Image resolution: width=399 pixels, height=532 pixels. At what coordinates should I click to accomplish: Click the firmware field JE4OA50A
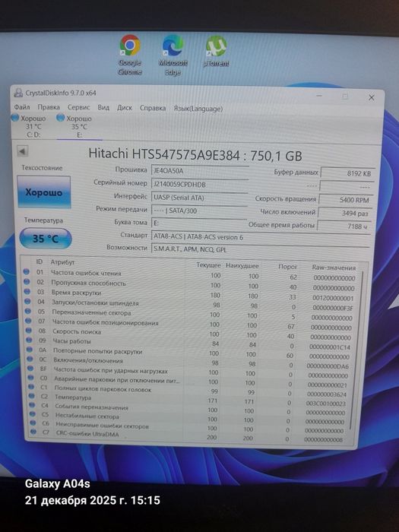pyautogui.click(x=199, y=171)
